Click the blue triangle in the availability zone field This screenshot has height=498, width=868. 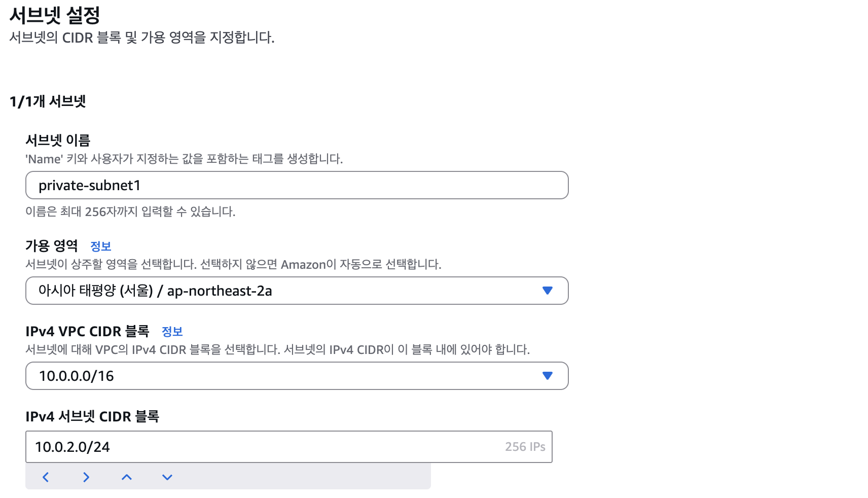click(547, 291)
